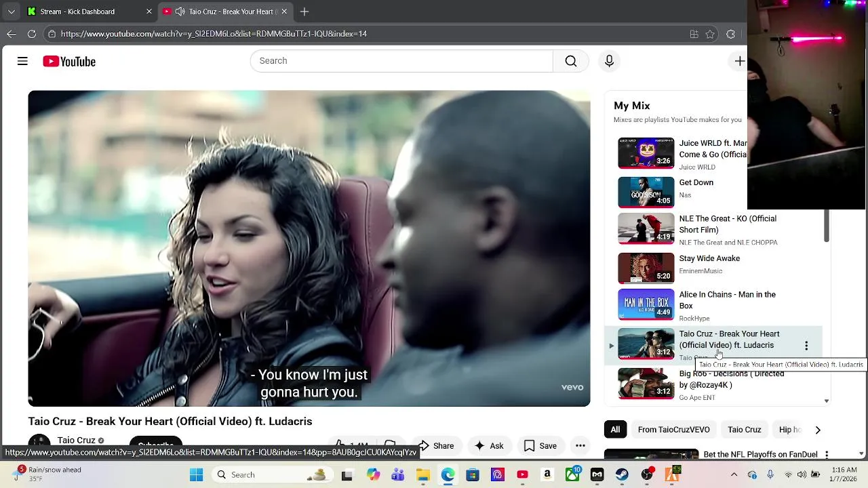
Task: Bookmark this page with the star icon
Action: (x=710, y=34)
